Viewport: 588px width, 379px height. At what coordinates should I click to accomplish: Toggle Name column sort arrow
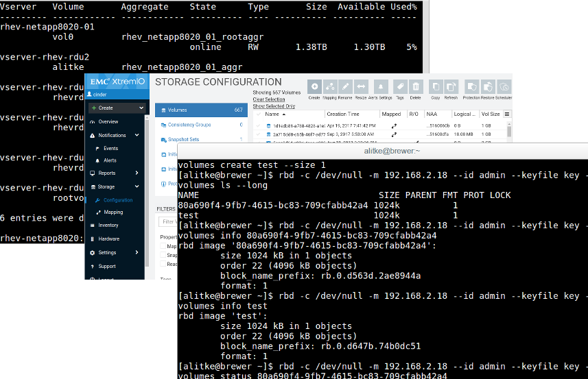click(x=284, y=114)
